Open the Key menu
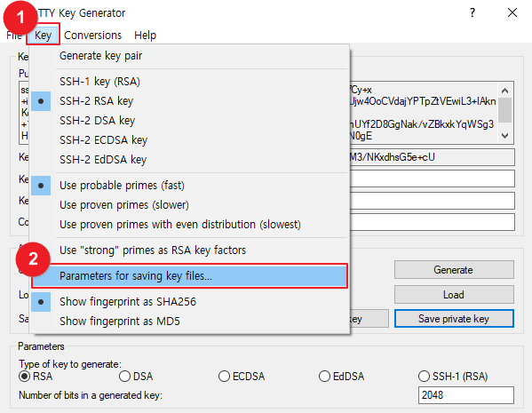 pos(44,35)
